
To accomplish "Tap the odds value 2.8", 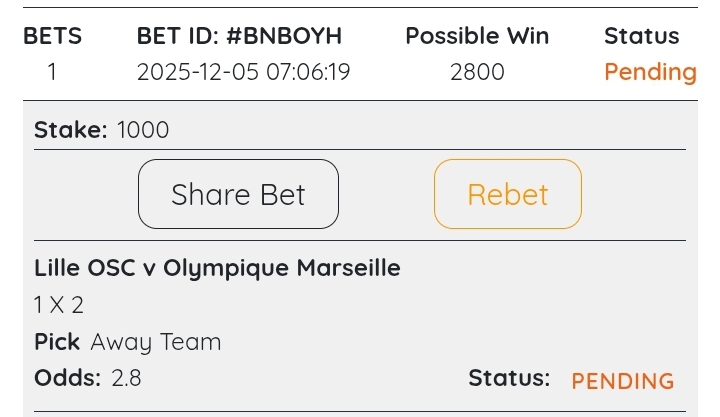I will click(x=126, y=378).
